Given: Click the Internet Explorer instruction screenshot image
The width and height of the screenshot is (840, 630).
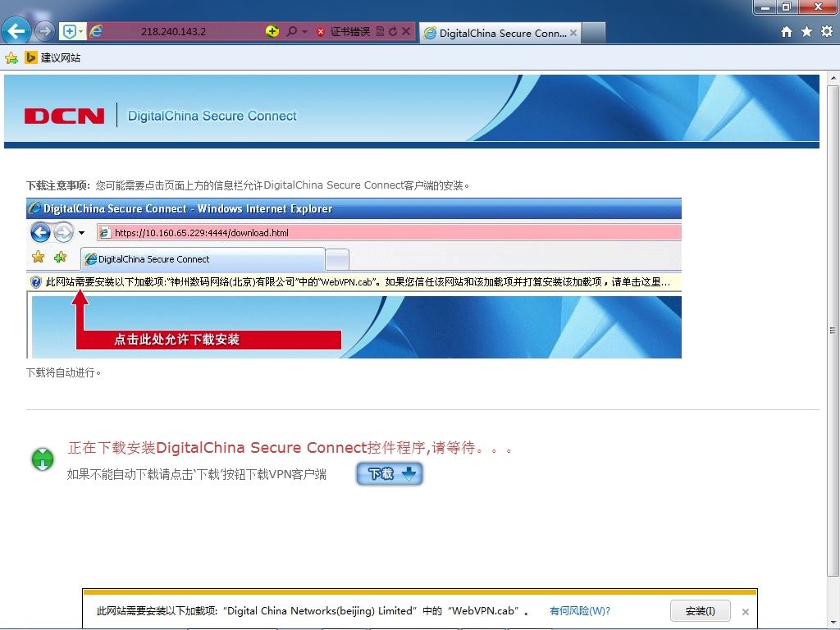Looking at the screenshot, I should point(354,278).
